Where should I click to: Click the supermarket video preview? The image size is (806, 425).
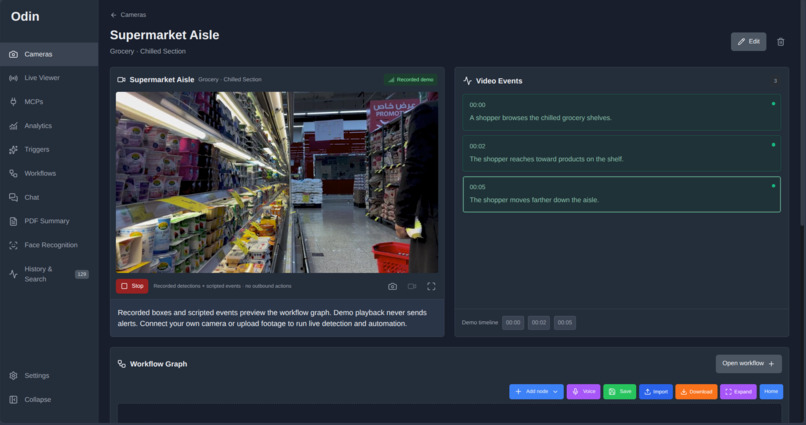coord(277,182)
